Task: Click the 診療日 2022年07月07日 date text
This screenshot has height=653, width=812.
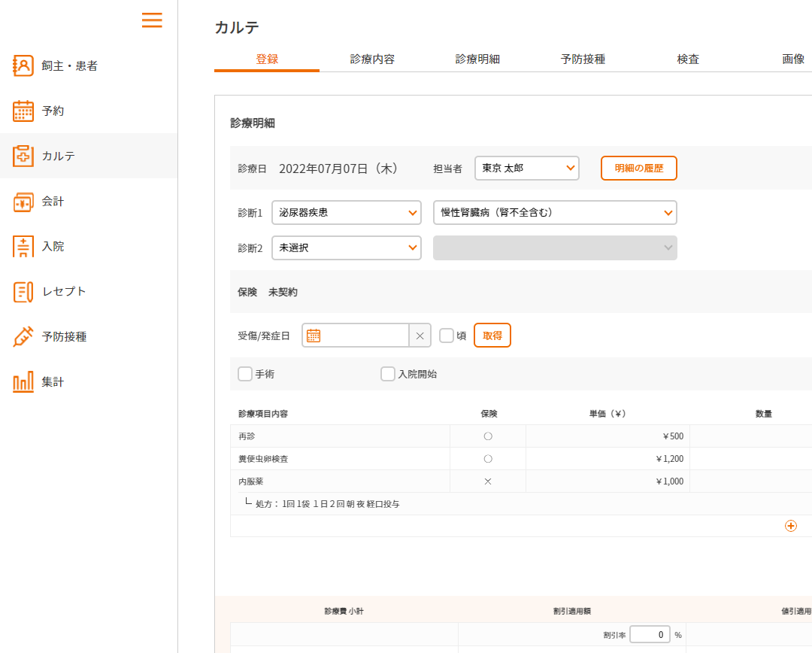Action: (x=338, y=169)
